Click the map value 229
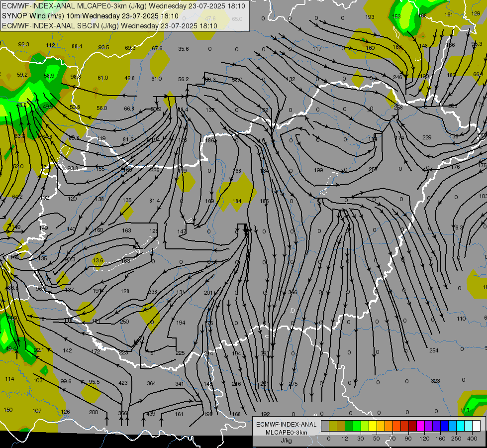The image size is (487, 448). coord(427,137)
